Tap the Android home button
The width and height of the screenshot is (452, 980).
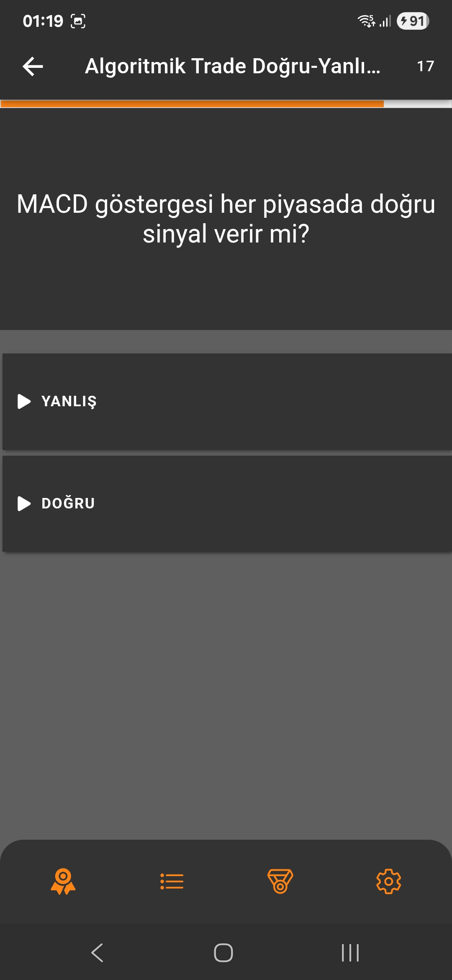[x=223, y=953]
